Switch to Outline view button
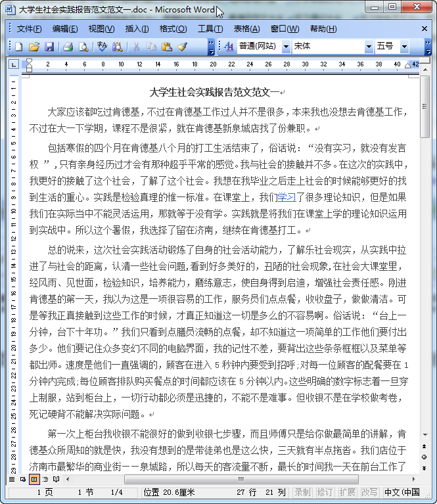Image resolution: width=437 pixels, height=504 pixels. click(x=45, y=479)
